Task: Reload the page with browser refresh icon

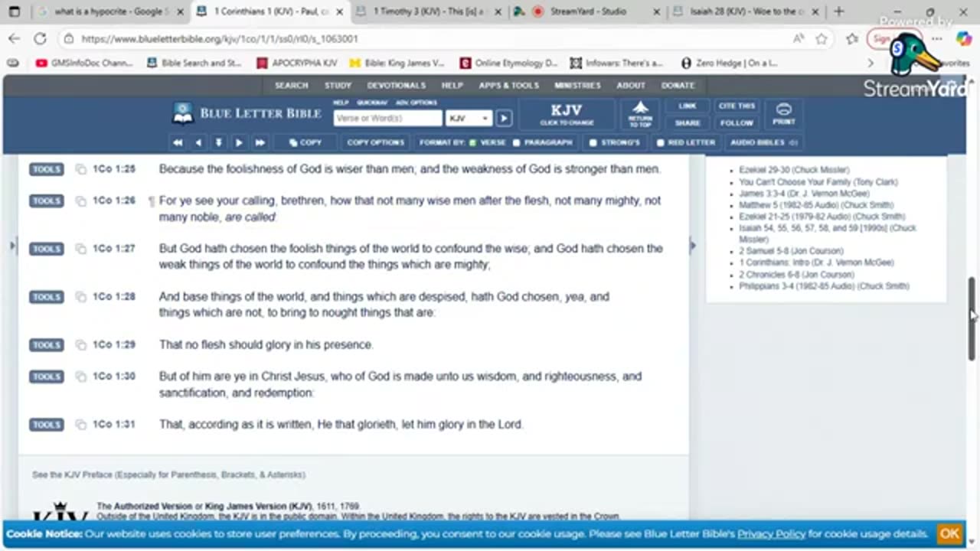Action: [40, 38]
